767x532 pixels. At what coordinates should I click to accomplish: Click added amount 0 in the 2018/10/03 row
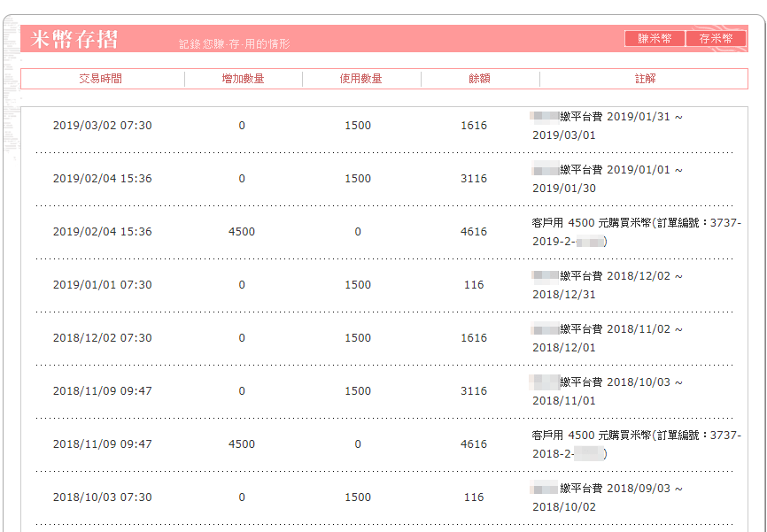coord(242,497)
